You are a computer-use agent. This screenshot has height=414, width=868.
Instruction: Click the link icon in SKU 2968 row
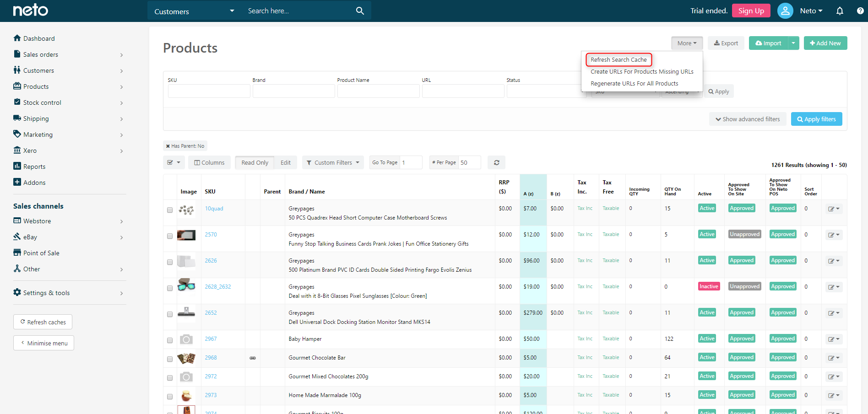point(253,358)
